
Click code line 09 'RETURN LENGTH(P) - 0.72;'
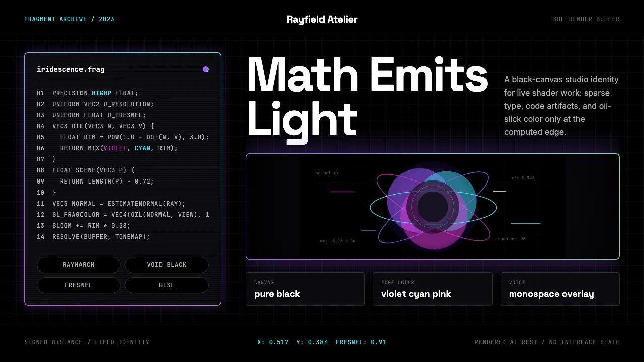[x=96, y=182]
